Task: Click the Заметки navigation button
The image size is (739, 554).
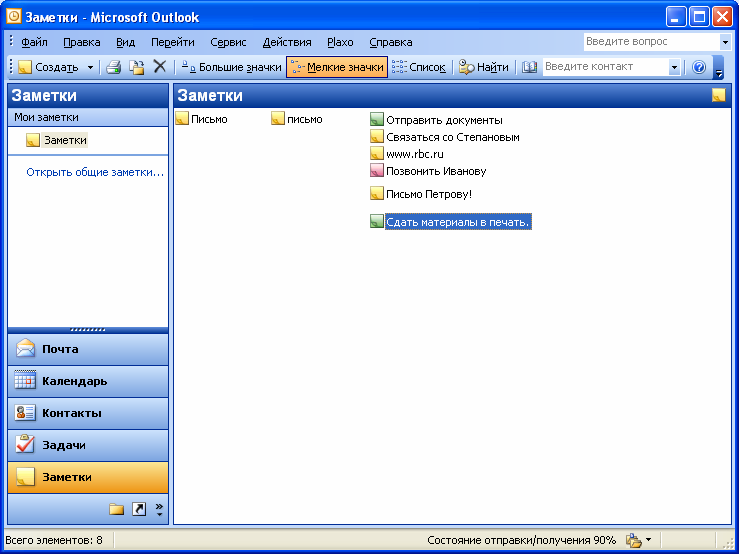Action: click(x=88, y=477)
